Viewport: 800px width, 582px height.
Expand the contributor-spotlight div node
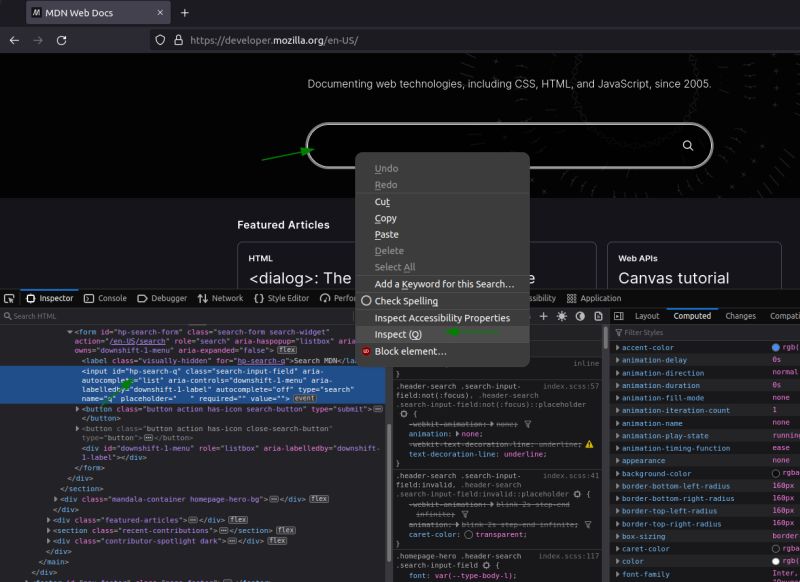click(48, 541)
